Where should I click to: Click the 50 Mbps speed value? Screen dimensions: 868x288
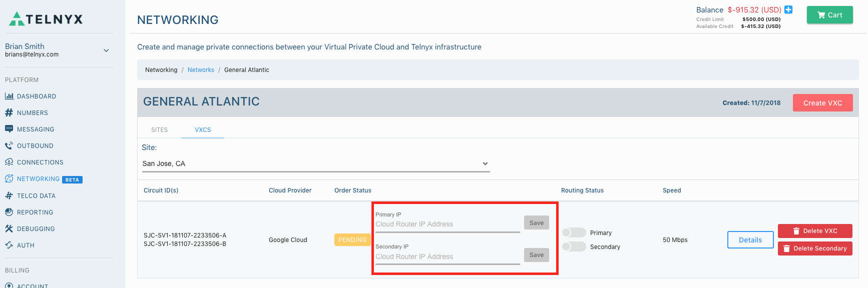coord(675,240)
